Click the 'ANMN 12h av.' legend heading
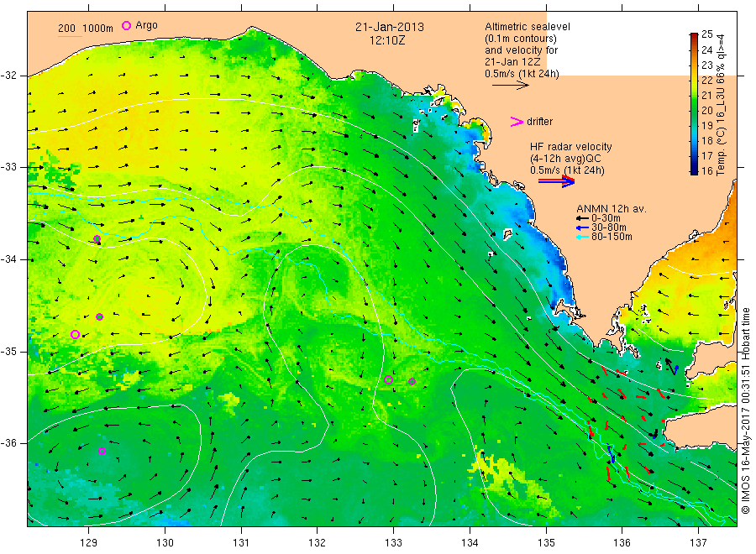 pyautogui.click(x=612, y=209)
